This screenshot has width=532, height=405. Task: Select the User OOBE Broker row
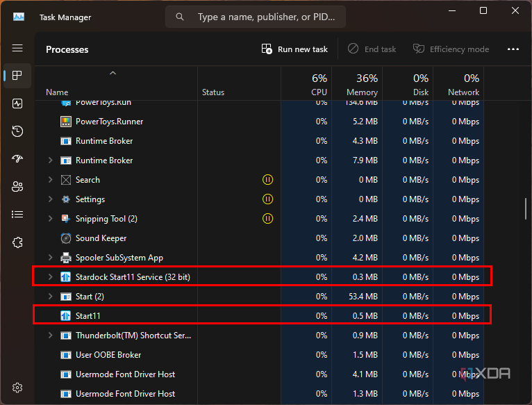click(x=260, y=355)
